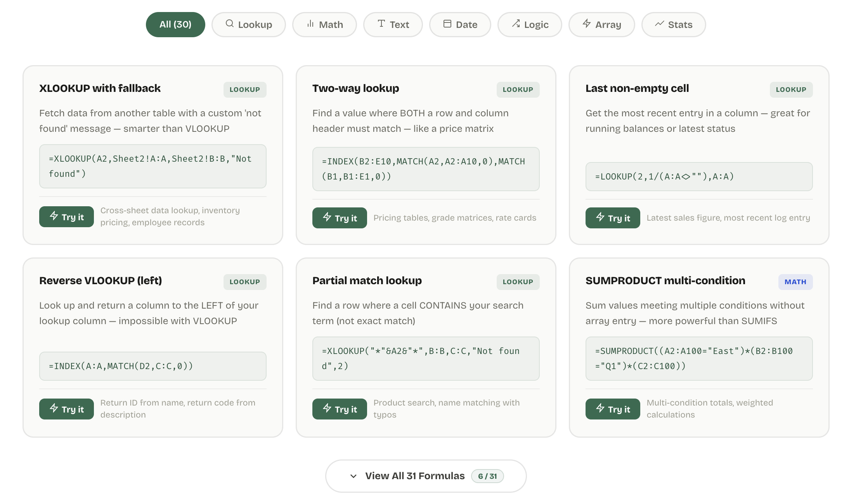
Task: Click the lightning icon in Two-way lookup's Try it
Action: point(327,218)
